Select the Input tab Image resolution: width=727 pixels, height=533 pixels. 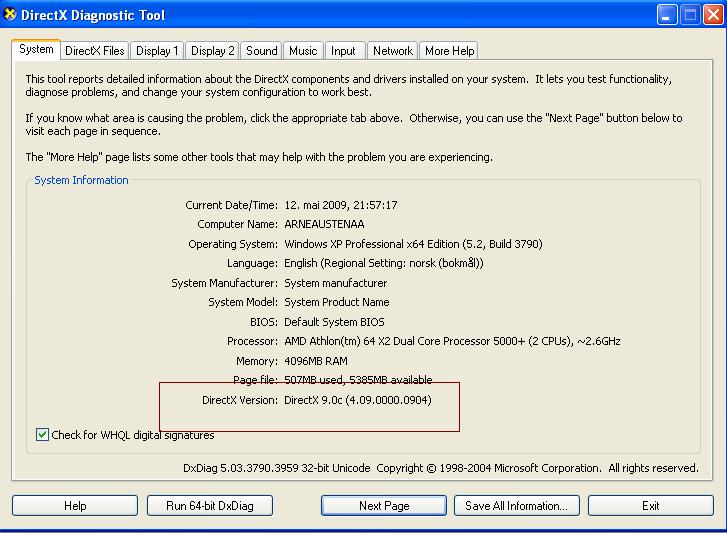[x=343, y=51]
